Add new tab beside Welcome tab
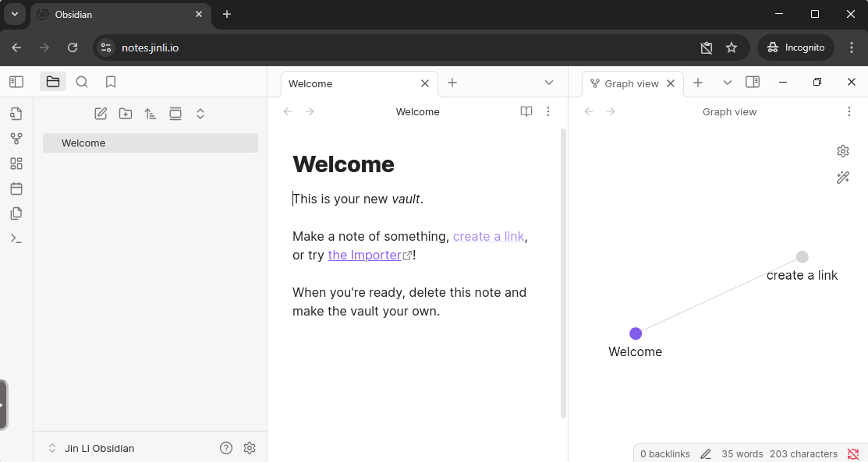The width and height of the screenshot is (868, 462). pyautogui.click(x=452, y=83)
